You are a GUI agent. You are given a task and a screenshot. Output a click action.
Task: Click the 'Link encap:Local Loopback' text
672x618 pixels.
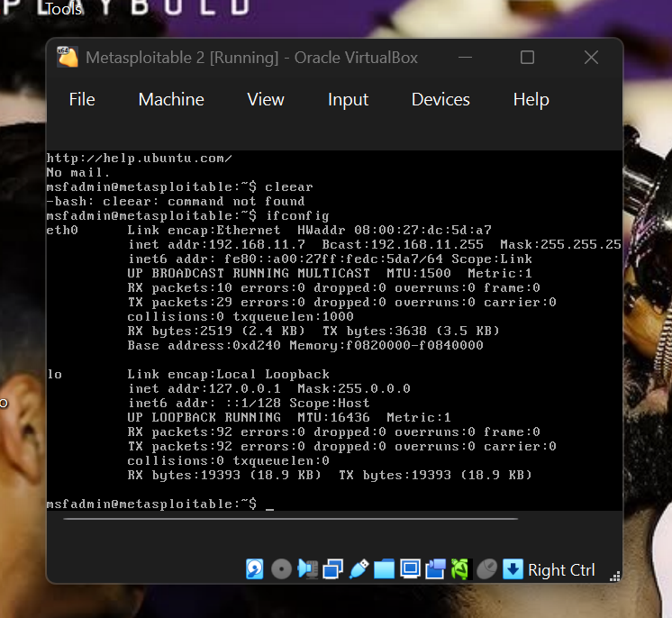[x=229, y=374]
